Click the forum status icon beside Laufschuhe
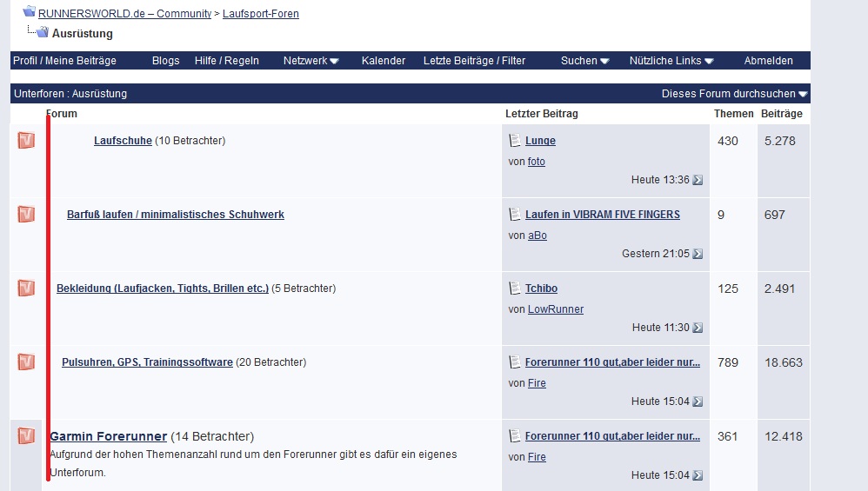The width and height of the screenshot is (868, 491). pyautogui.click(x=26, y=141)
